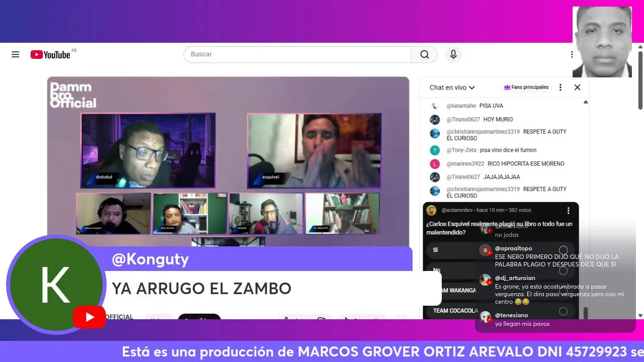This screenshot has height=362, width=644.
Task: Click the @lunamahe username in chat
Action: click(x=461, y=106)
